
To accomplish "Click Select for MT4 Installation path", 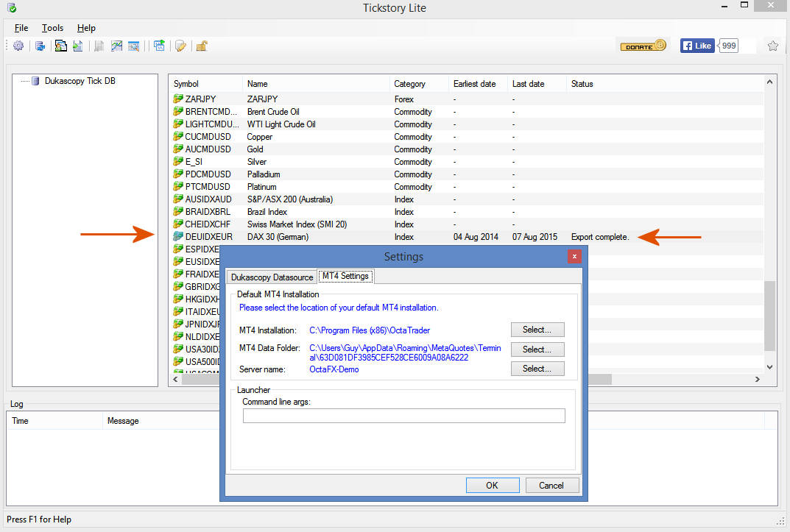I will (x=537, y=330).
